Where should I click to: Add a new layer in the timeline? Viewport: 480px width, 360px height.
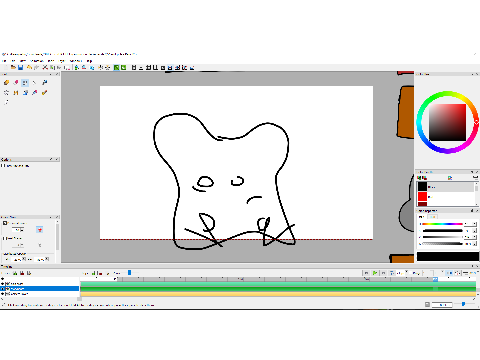click(x=15, y=273)
